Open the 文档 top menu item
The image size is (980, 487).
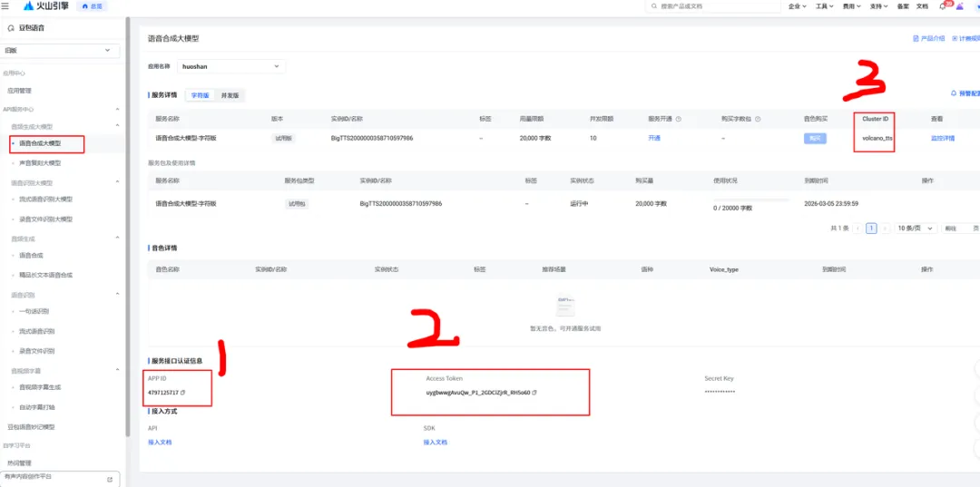click(922, 6)
